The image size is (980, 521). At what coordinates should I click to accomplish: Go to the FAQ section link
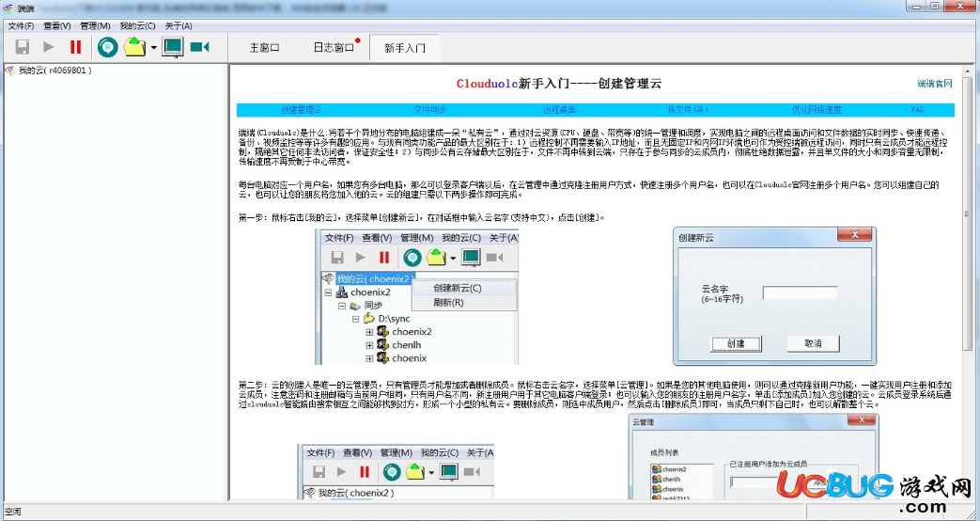click(917, 110)
